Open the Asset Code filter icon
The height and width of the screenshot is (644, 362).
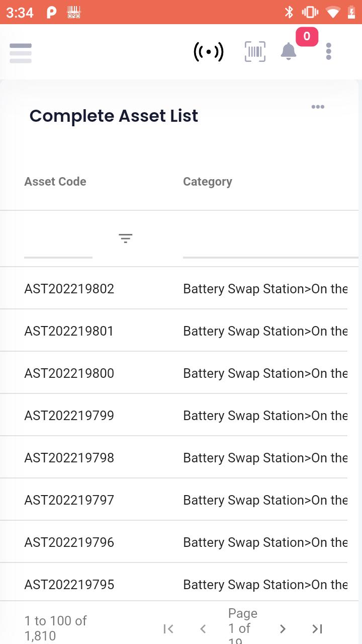click(125, 238)
